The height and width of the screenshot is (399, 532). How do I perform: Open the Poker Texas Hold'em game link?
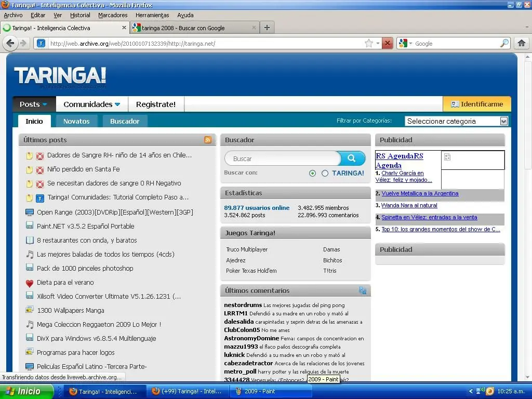click(x=251, y=271)
